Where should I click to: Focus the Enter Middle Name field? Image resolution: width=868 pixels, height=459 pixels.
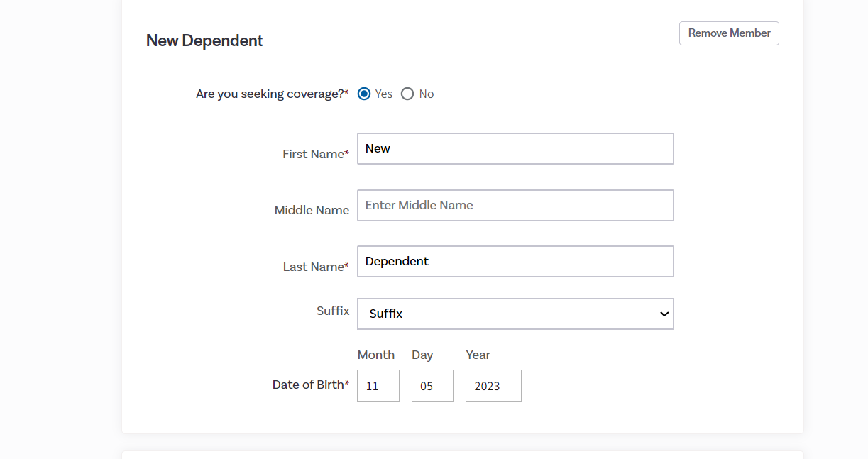pyautogui.click(x=515, y=205)
